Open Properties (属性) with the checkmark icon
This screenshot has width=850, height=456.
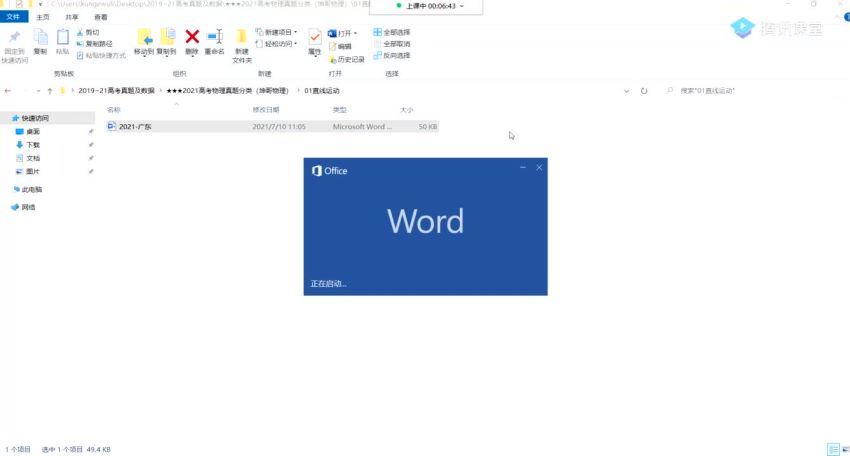[x=315, y=38]
